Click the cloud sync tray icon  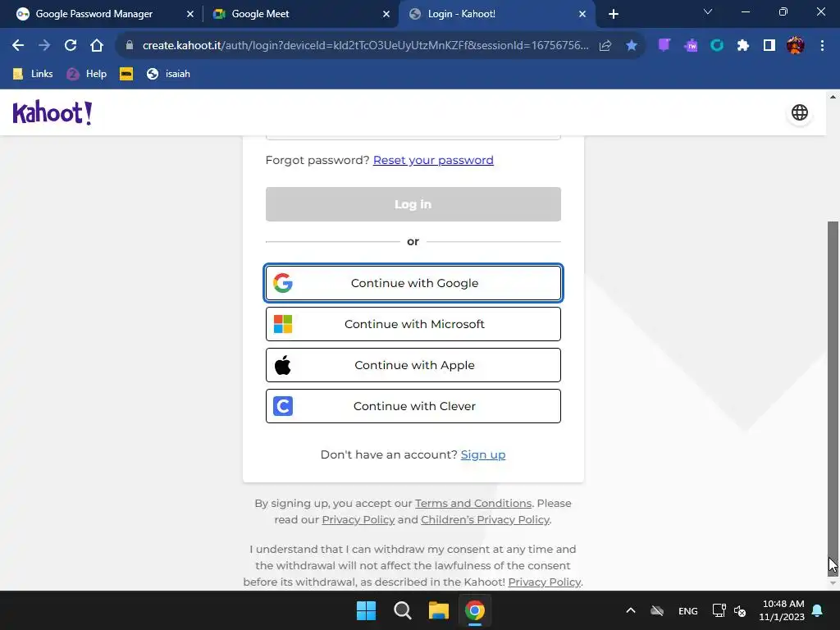(657, 610)
